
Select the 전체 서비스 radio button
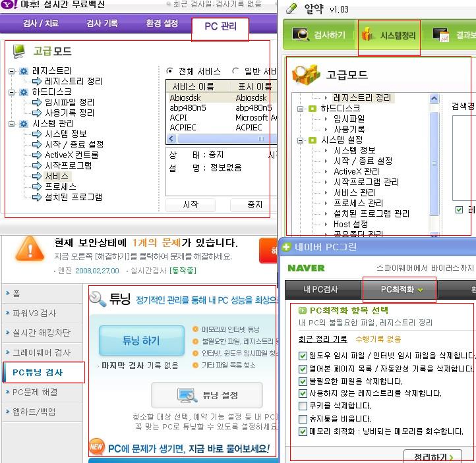click(x=169, y=71)
